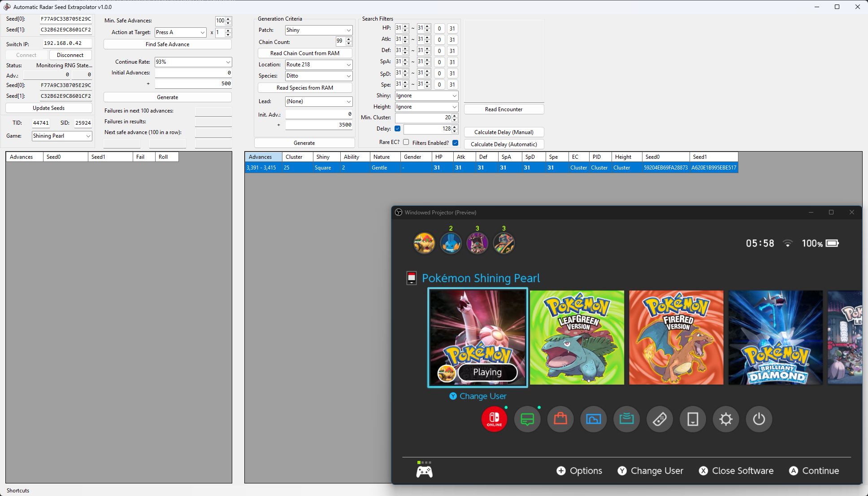Viewport: 868px width, 496px height.
Task: Open the Switch News icon
Action: (x=527, y=419)
